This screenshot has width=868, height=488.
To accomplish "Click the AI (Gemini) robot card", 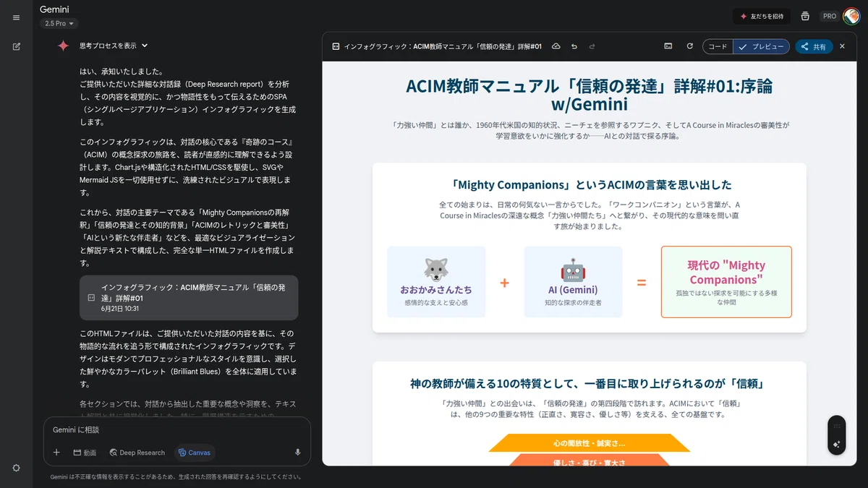I will pos(573,282).
